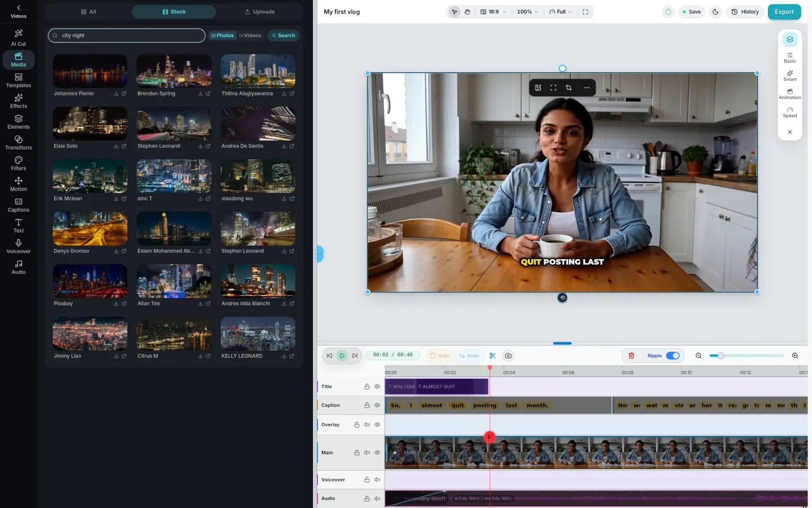Open the Full preview quality dropdown
This screenshot has height=508, width=812.
(x=561, y=12)
